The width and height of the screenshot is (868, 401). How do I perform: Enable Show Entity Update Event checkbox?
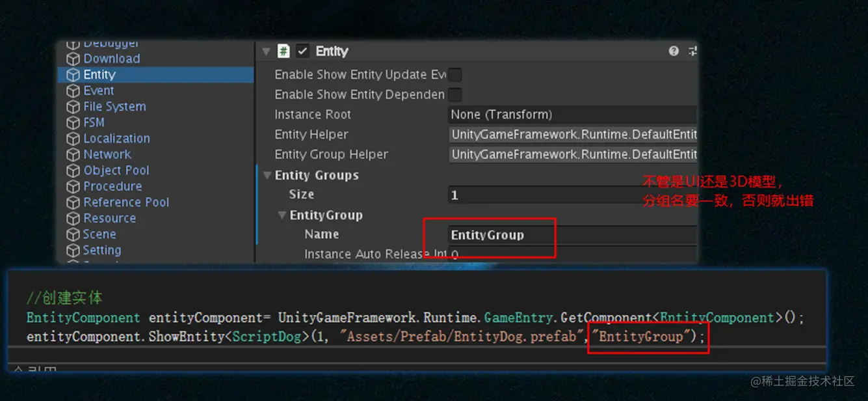click(x=455, y=75)
